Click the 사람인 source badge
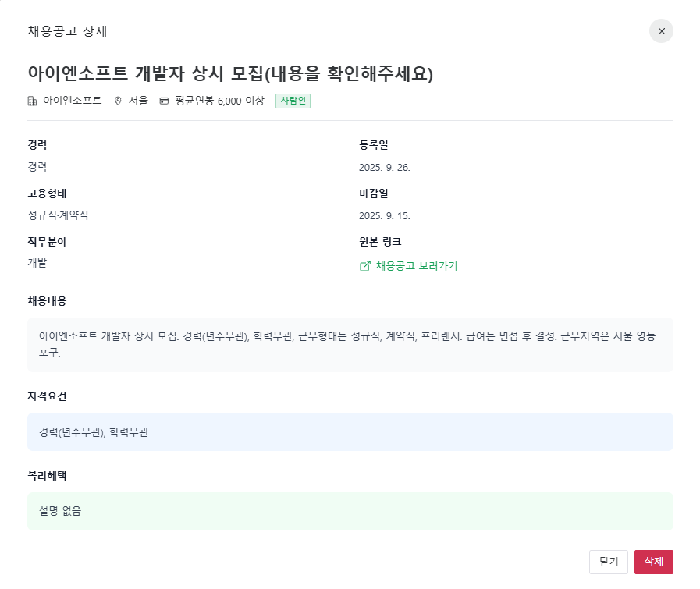 pos(293,101)
